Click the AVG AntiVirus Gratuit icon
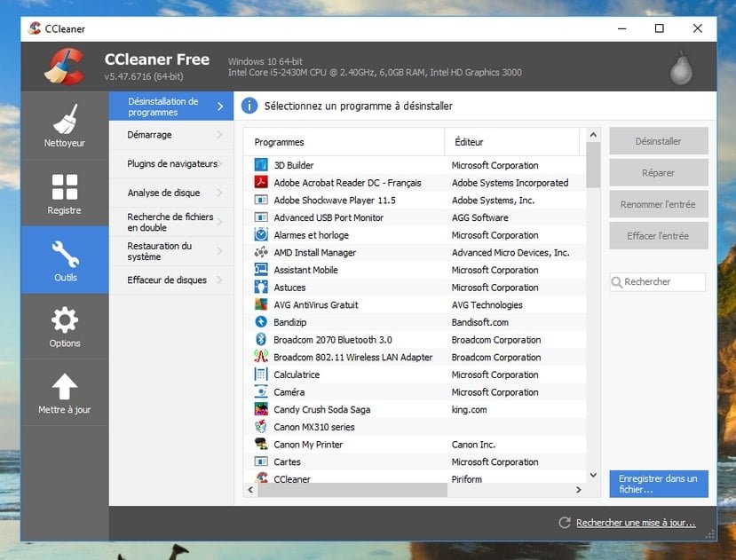Screen dimensions: 736x560 261,304
